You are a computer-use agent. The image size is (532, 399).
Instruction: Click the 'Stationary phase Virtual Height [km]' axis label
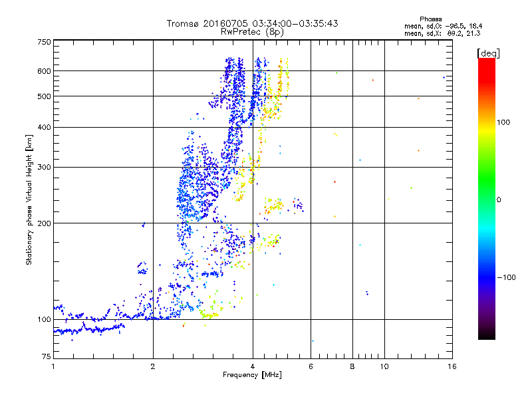point(29,200)
